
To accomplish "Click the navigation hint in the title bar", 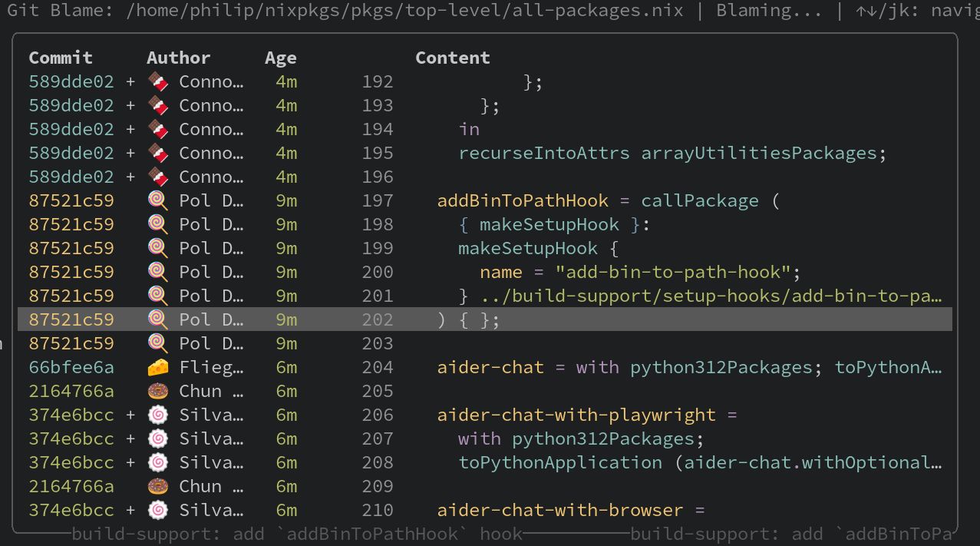I will (x=921, y=10).
